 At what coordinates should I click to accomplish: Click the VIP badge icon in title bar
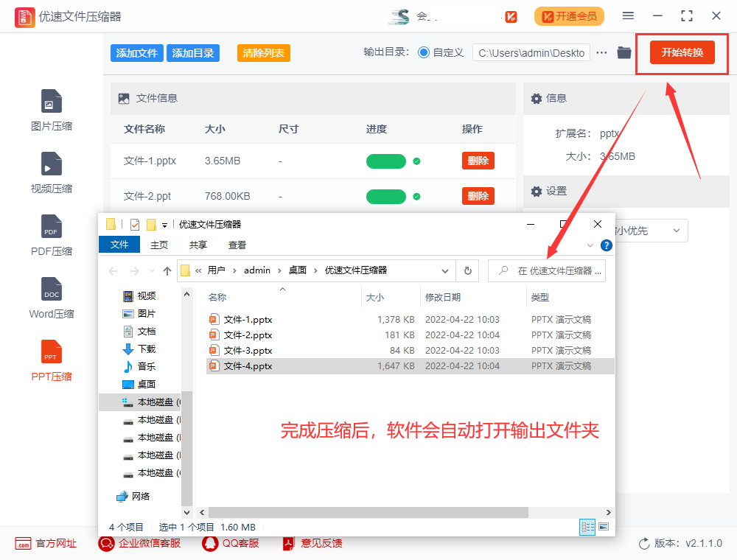[511, 17]
